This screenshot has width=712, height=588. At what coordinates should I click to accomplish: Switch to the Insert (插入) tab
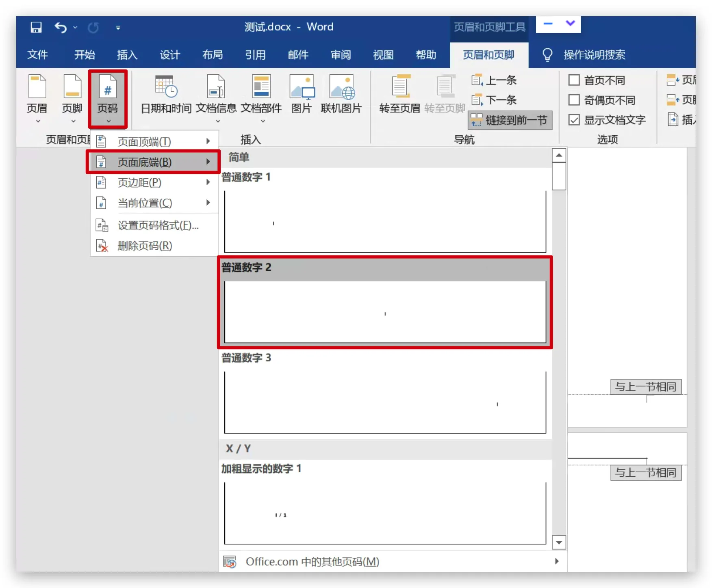click(127, 55)
